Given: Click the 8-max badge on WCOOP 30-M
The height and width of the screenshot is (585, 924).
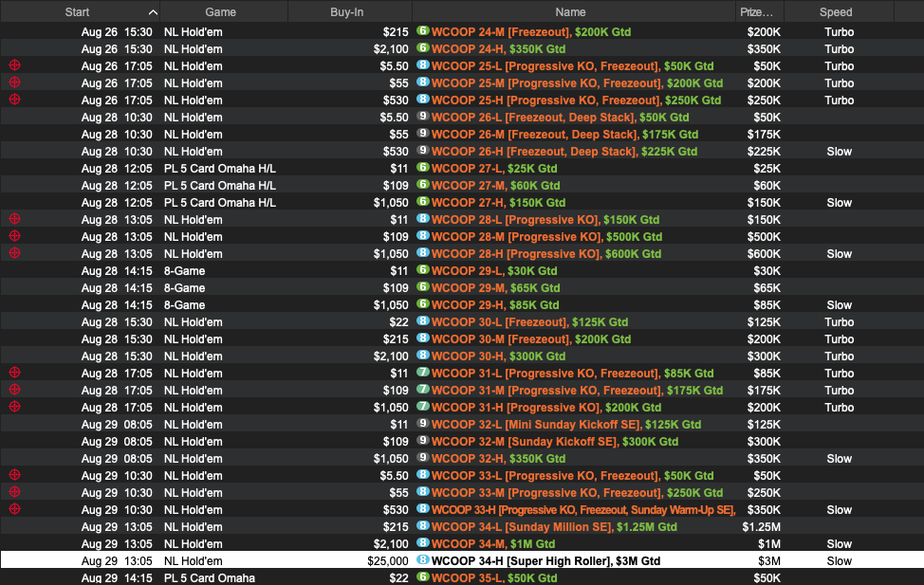Looking at the screenshot, I should 422,338.
